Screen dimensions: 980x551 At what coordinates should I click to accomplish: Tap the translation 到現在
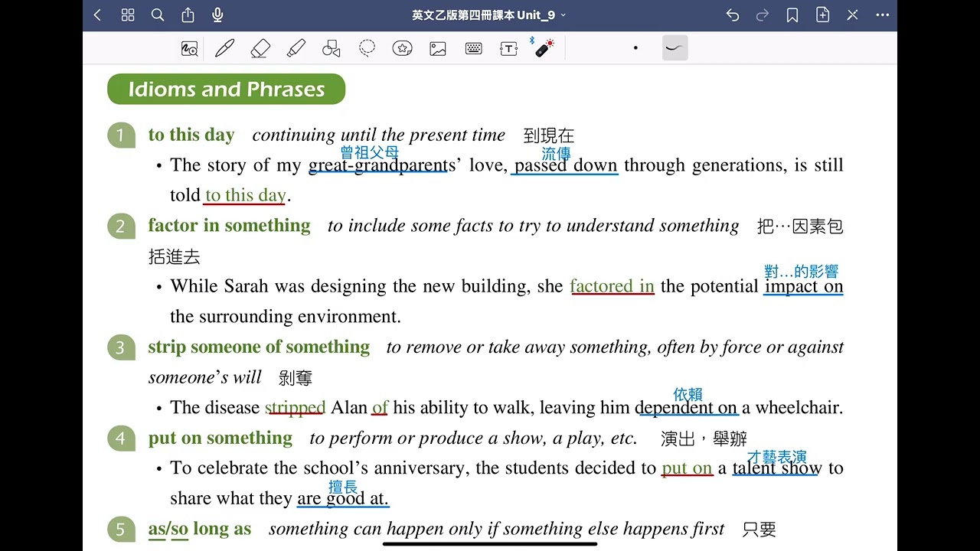tap(549, 136)
